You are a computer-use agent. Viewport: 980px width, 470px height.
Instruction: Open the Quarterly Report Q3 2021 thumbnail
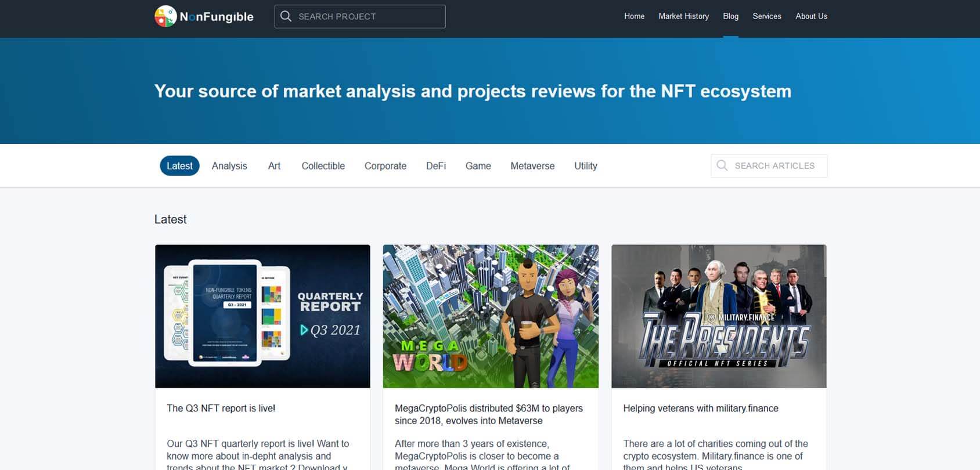[x=262, y=316]
